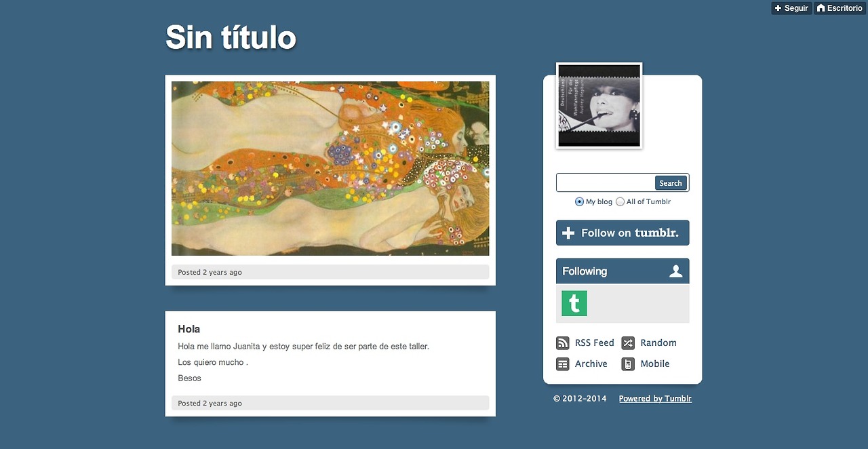Open the Sin título blog title
The image size is (868, 449).
tap(231, 37)
